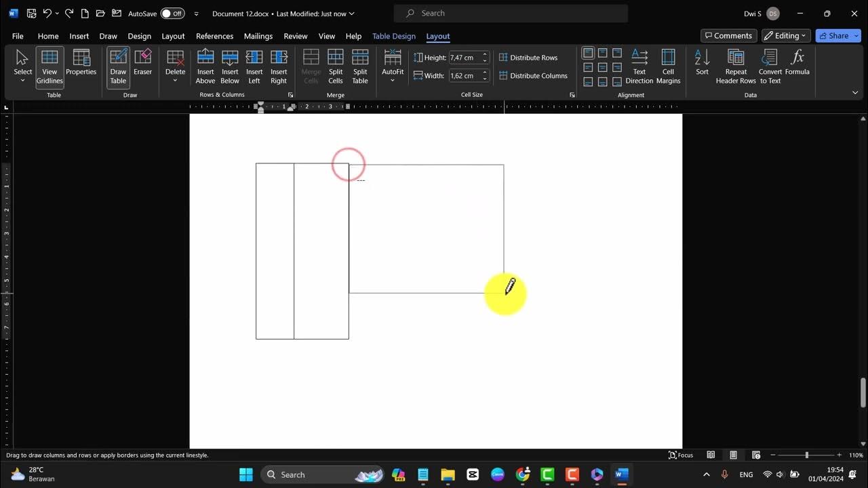868x488 pixels.
Task: Click the Search box in title bar
Action: 511,14
